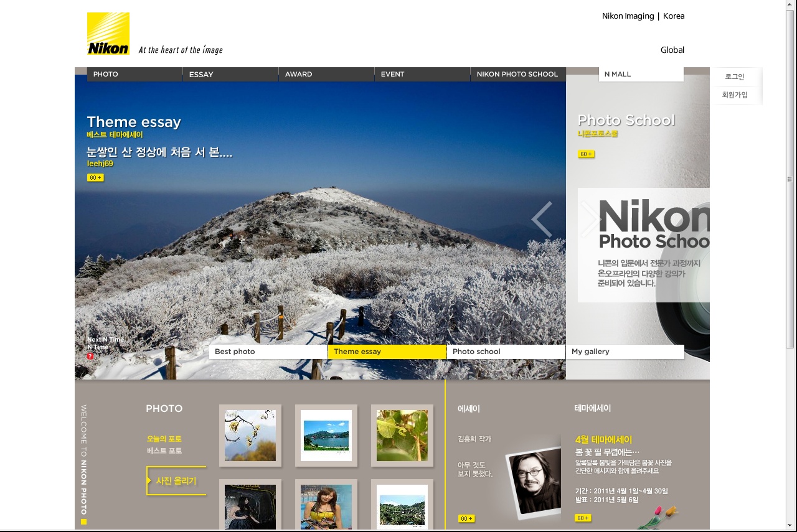Click the Theme essay heading on the slide
Image resolution: width=797 pixels, height=532 pixels.
pyautogui.click(x=134, y=122)
